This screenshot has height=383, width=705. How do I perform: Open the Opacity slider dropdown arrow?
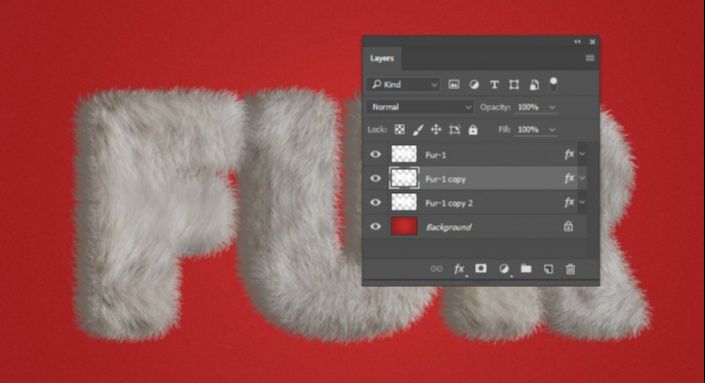[552, 107]
